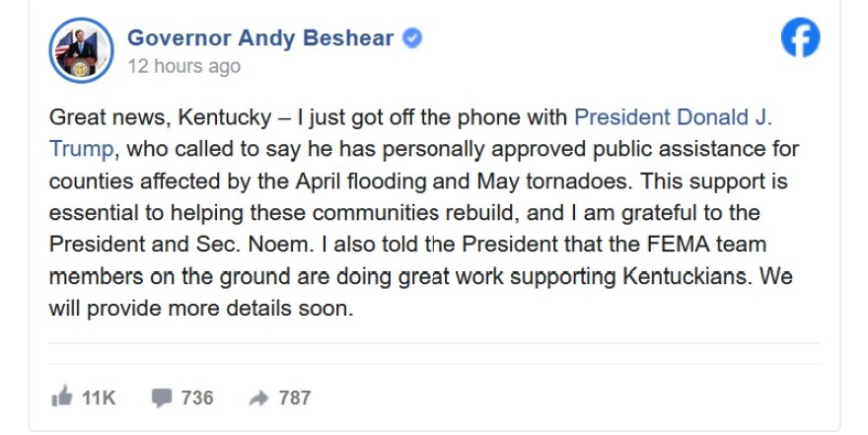
Task: Open the 736 comments count
Action: pos(197,398)
